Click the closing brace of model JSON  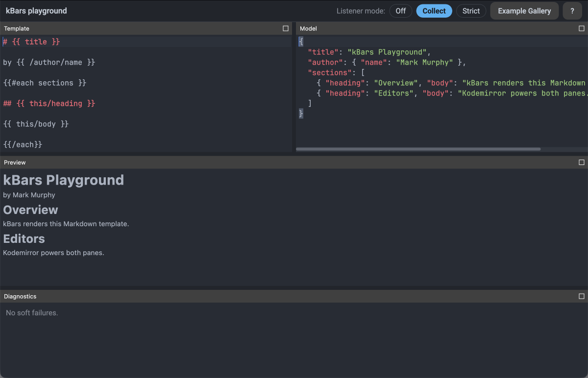coord(301,114)
